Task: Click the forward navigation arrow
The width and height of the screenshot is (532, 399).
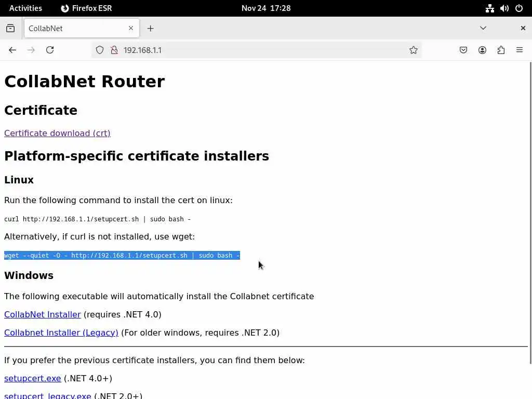Action: (31, 50)
